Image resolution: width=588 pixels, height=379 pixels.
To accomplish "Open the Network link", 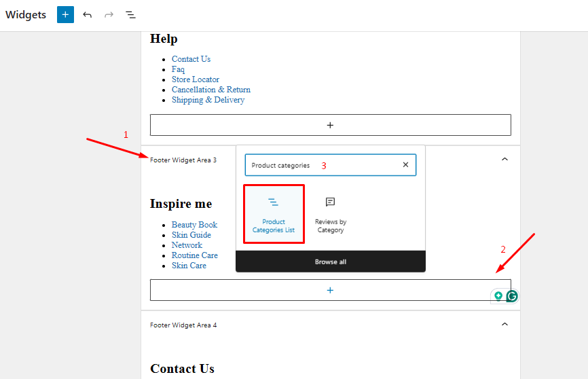I will 187,245.
